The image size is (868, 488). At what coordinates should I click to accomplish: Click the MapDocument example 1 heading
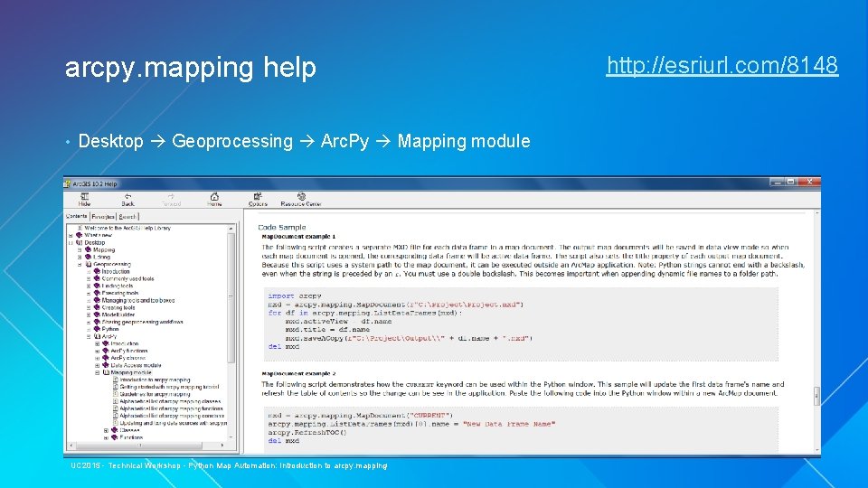coord(298,236)
